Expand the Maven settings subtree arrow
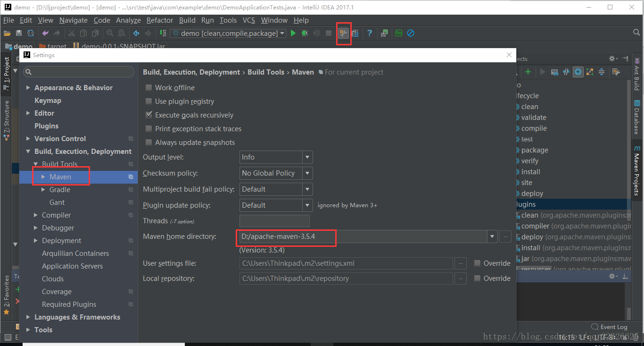 43,177
